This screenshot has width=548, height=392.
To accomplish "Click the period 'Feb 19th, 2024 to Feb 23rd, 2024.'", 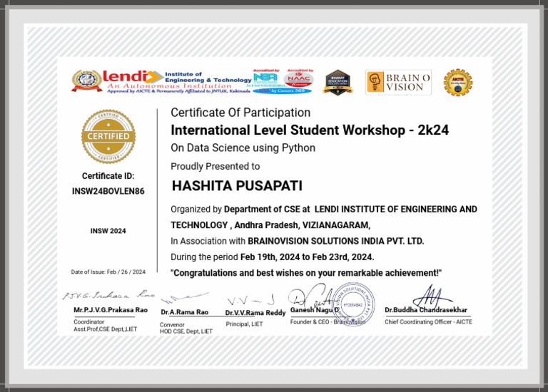I will (308, 257).
